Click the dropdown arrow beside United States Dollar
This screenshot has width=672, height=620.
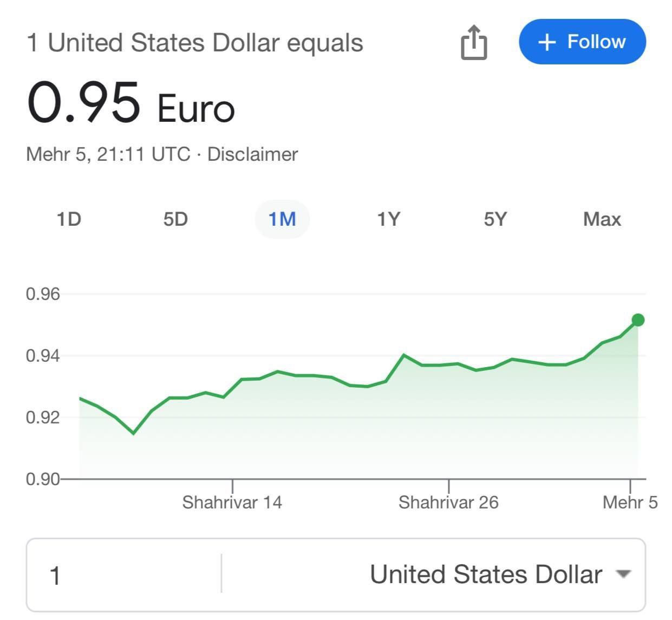point(624,574)
